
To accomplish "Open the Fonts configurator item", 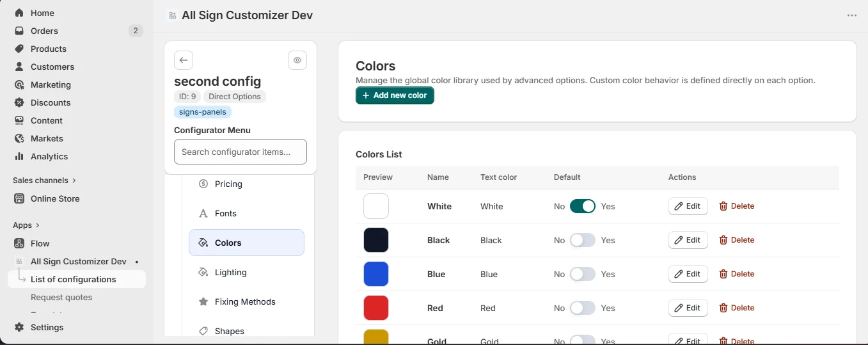I will click(x=246, y=213).
